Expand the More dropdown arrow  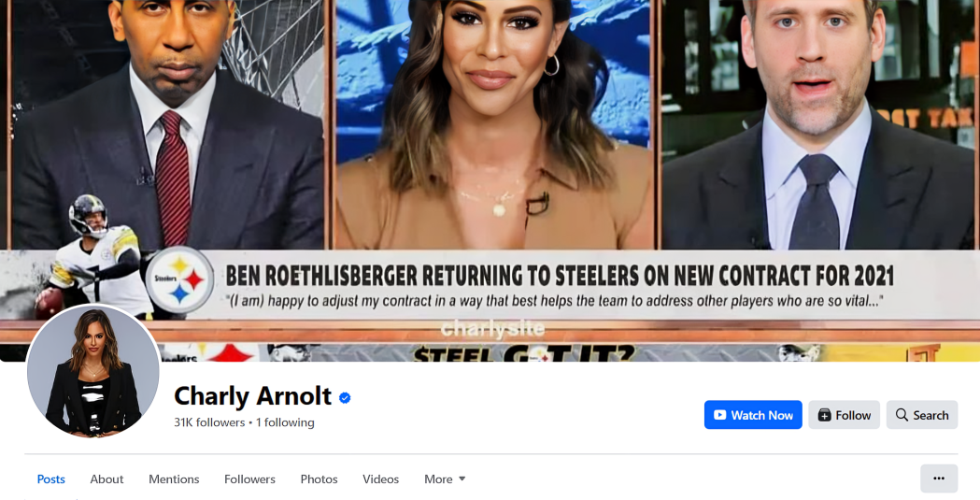tap(462, 479)
